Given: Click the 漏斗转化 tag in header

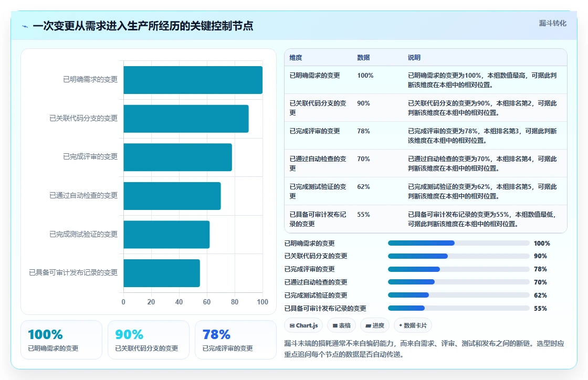Looking at the screenshot, I should pyautogui.click(x=552, y=23).
